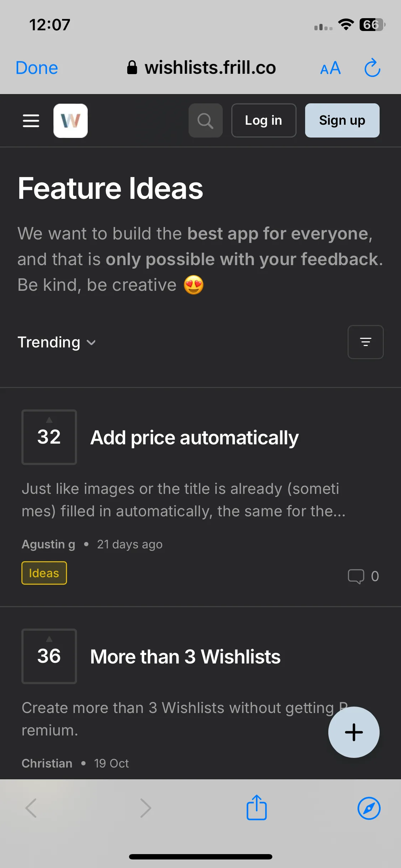View comments on Add price automatically
This screenshot has width=401, height=868.
point(364,576)
